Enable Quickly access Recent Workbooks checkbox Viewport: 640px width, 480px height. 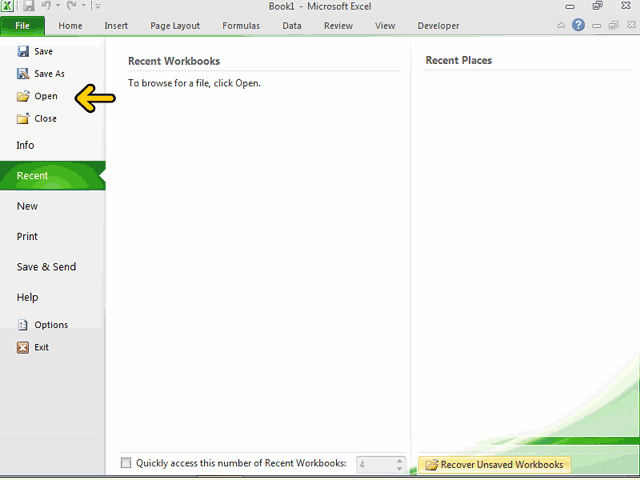(126, 463)
